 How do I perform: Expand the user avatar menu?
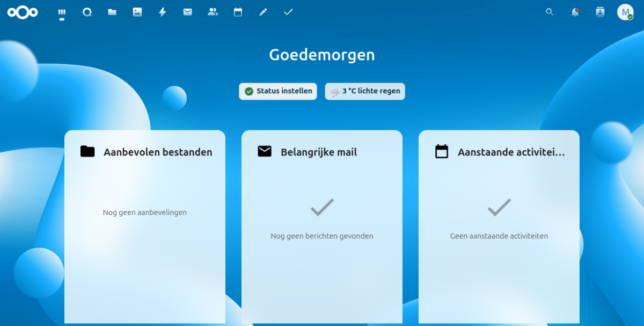[625, 12]
